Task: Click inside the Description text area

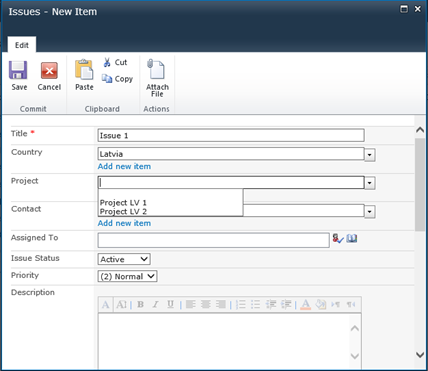Action: (x=223, y=341)
